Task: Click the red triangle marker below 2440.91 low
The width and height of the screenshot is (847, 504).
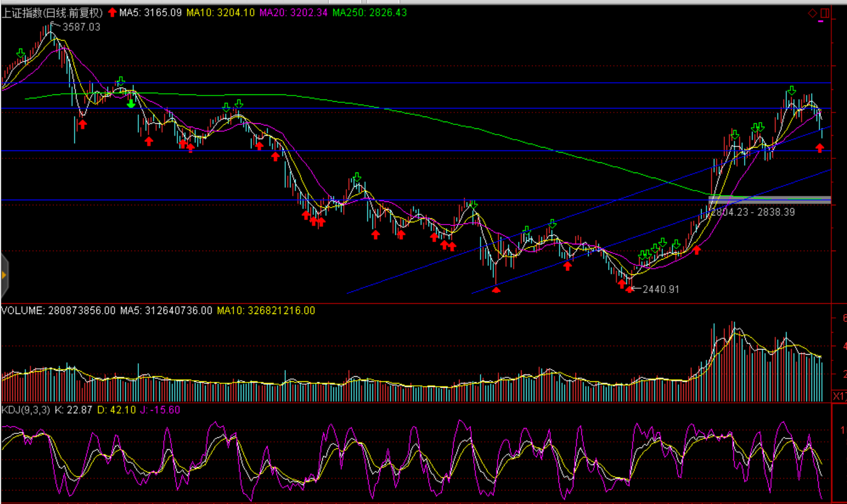Action: [x=629, y=290]
